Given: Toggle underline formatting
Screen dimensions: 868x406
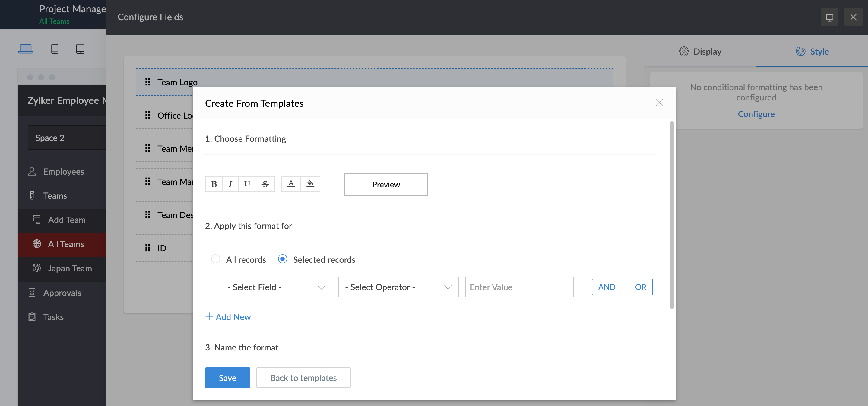Looking at the screenshot, I should (x=247, y=184).
